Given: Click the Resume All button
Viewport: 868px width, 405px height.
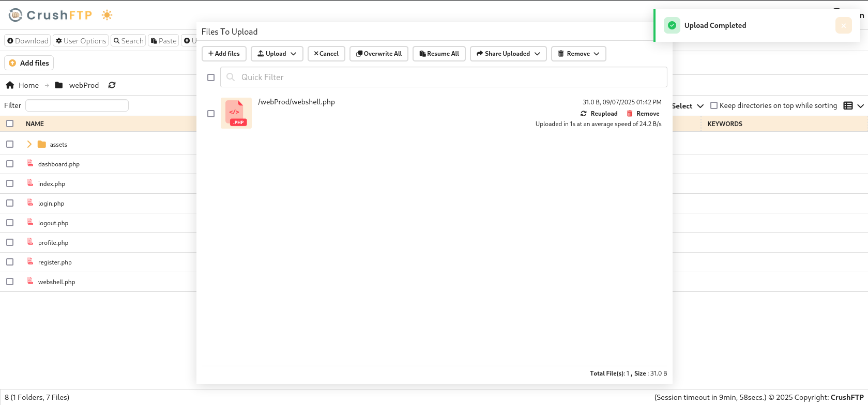Looking at the screenshot, I should pos(439,54).
